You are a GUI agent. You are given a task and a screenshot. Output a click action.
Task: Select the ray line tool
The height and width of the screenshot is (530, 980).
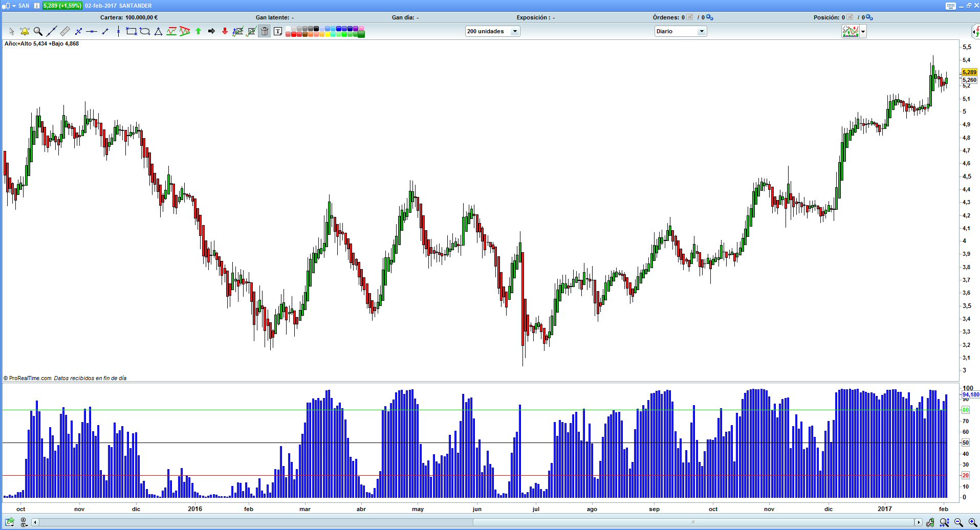click(105, 32)
